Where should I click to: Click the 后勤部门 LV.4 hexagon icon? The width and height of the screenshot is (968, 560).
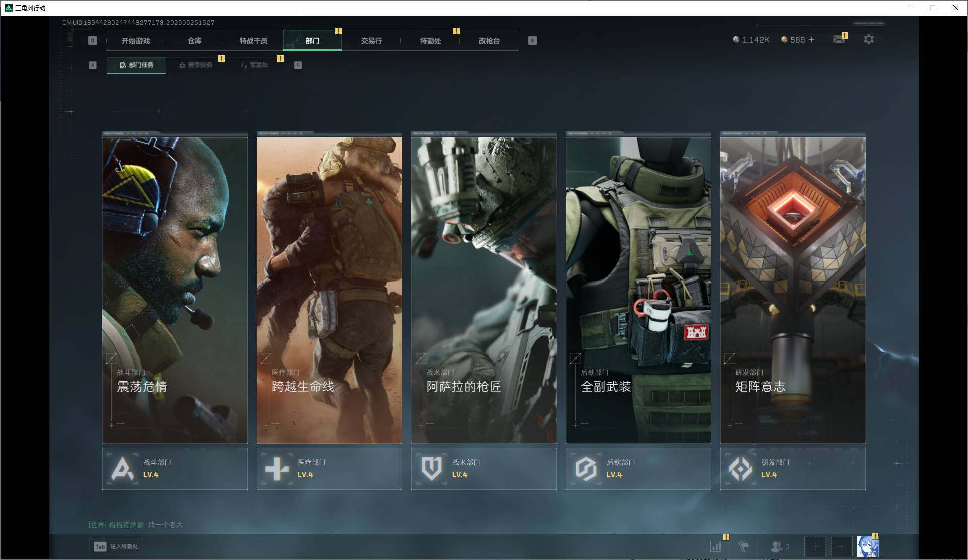[x=586, y=469]
